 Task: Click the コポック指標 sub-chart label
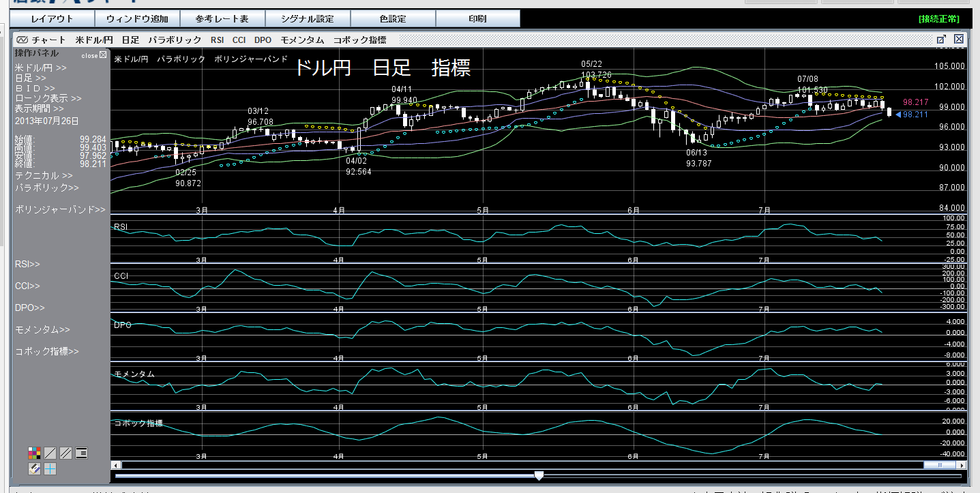pos(138,423)
